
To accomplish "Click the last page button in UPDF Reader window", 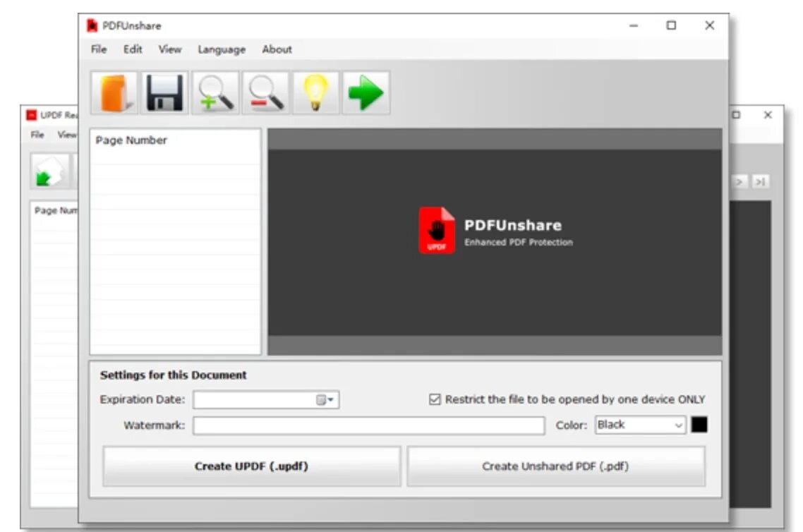I will 761,182.
